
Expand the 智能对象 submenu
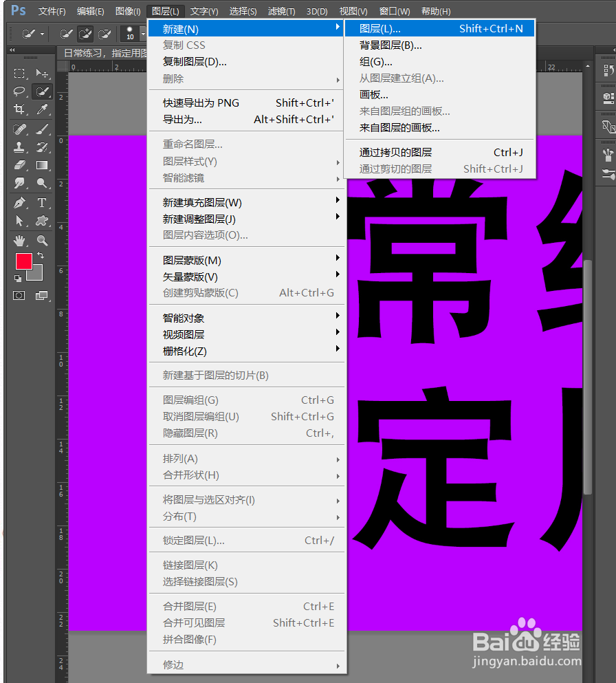coord(247,318)
